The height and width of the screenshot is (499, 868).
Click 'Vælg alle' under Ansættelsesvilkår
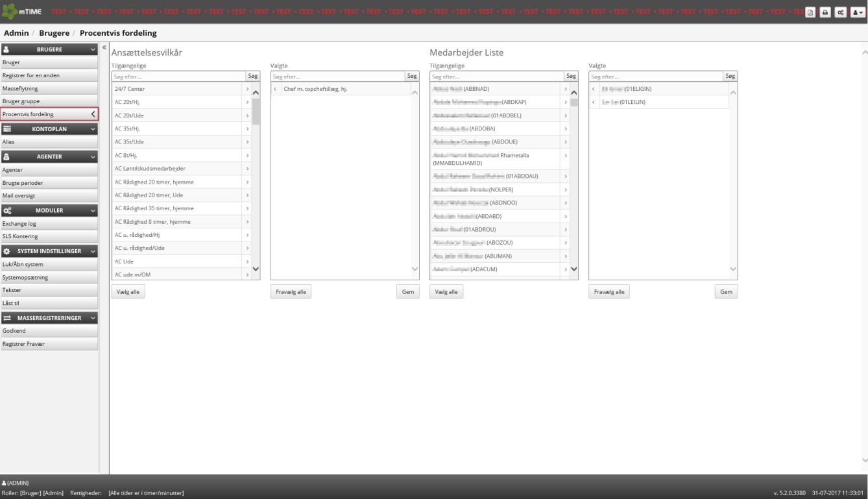click(x=128, y=292)
